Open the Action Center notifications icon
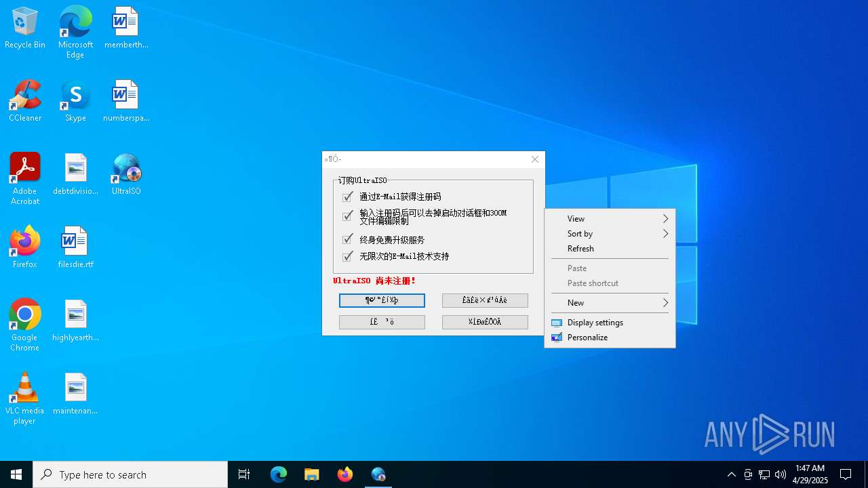 pos(846,474)
